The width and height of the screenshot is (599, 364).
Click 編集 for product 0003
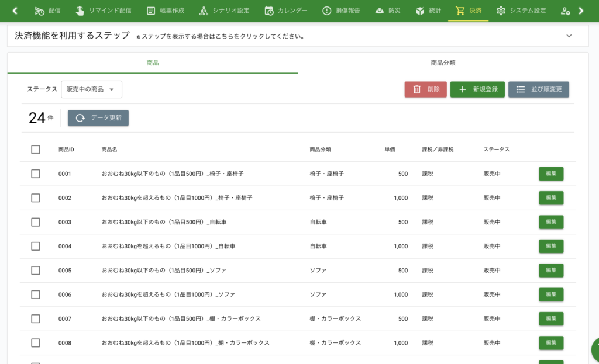tap(551, 222)
